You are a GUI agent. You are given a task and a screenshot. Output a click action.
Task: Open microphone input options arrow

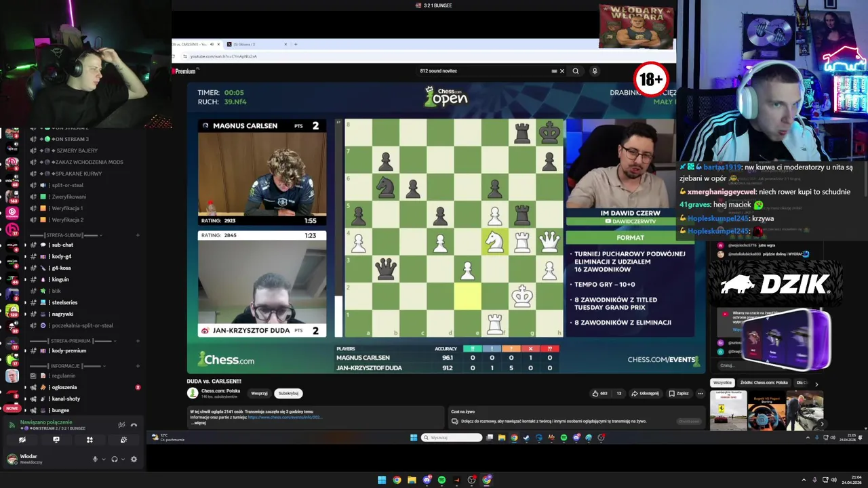click(103, 459)
